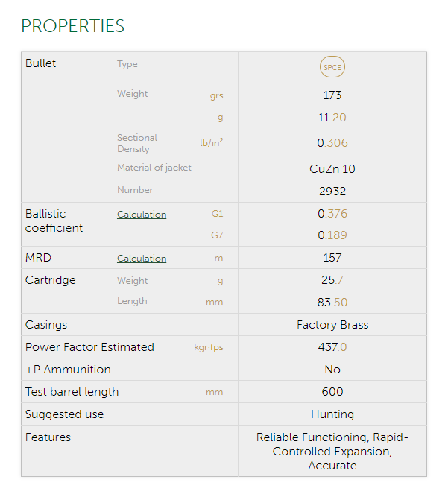Image resolution: width=448 pixels, height=500 pixels.
Task: Select the MRD value 157
Action: tap(332, 258)
